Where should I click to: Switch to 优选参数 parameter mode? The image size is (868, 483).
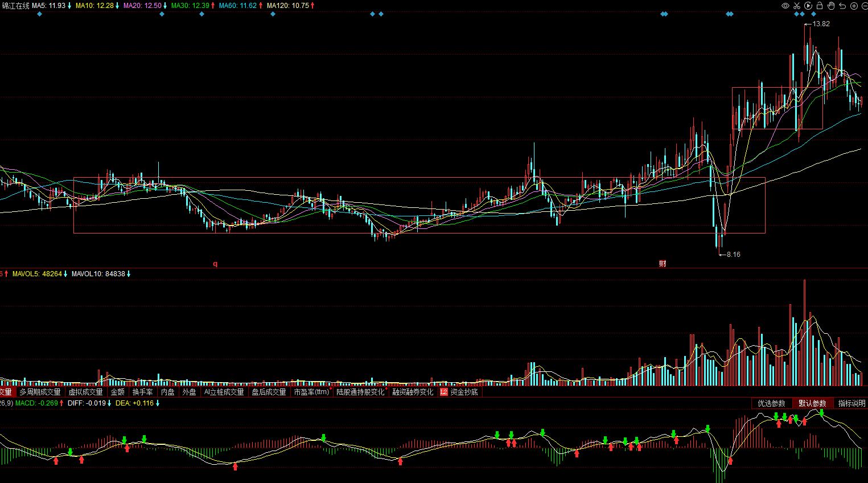(x=771, y=403)
